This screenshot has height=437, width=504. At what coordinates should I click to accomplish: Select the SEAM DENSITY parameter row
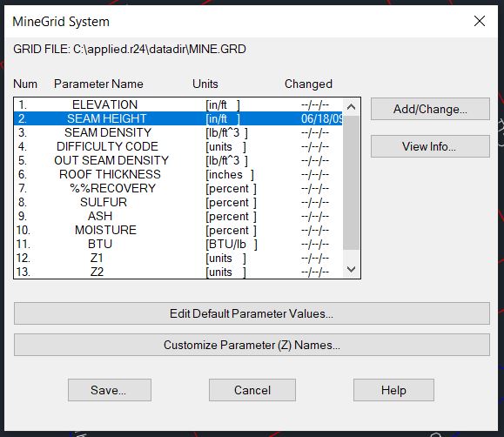(x=178, y=132)
